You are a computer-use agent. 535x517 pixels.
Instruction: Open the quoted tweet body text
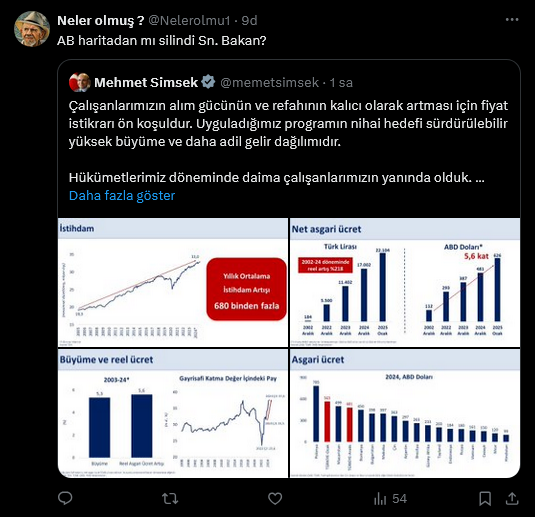(x=289, y=142)
